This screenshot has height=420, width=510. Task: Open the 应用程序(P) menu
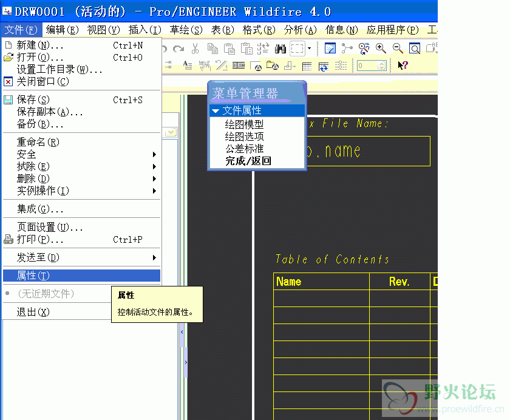(x=392, y=30)
